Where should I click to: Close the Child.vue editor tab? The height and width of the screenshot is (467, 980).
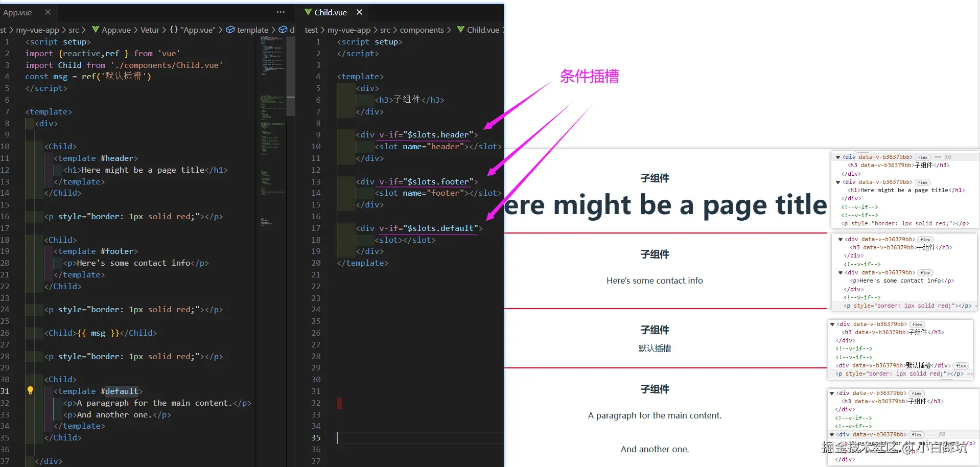coord(359,12)
